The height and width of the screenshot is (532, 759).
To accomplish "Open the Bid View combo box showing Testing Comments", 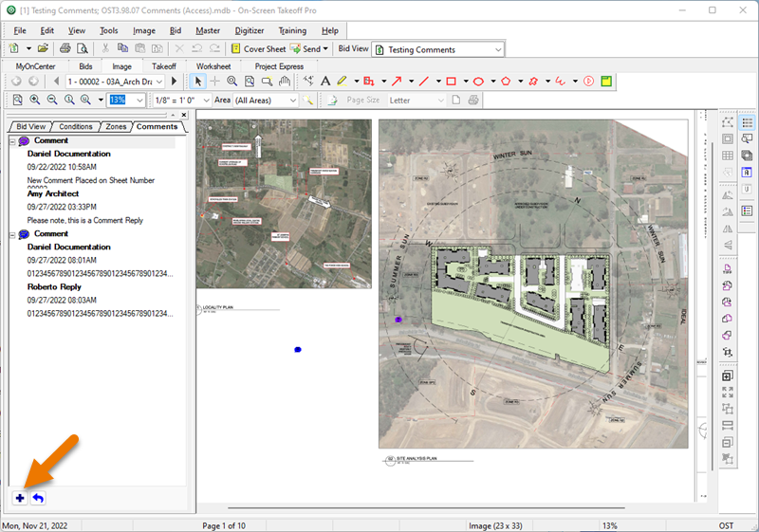I will click(x=438, y=49).
